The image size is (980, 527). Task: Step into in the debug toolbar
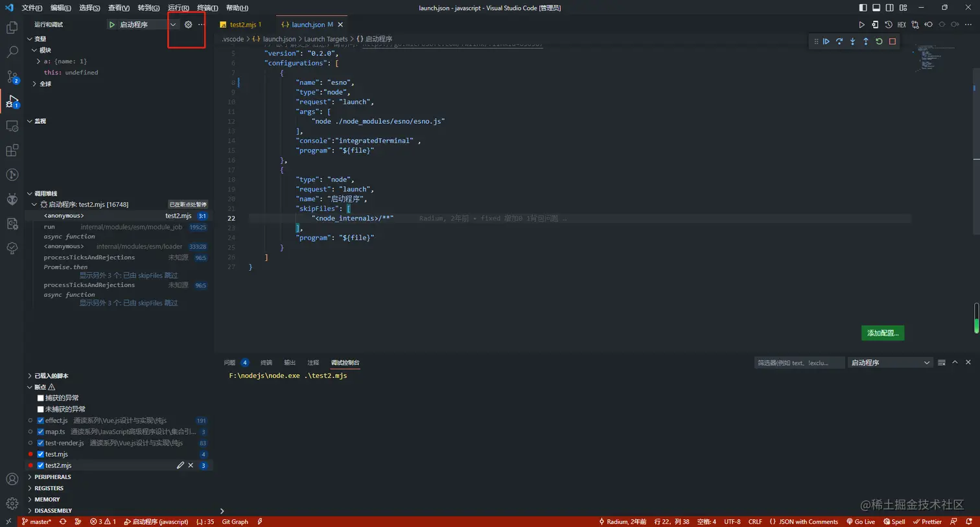coord(852,41)
